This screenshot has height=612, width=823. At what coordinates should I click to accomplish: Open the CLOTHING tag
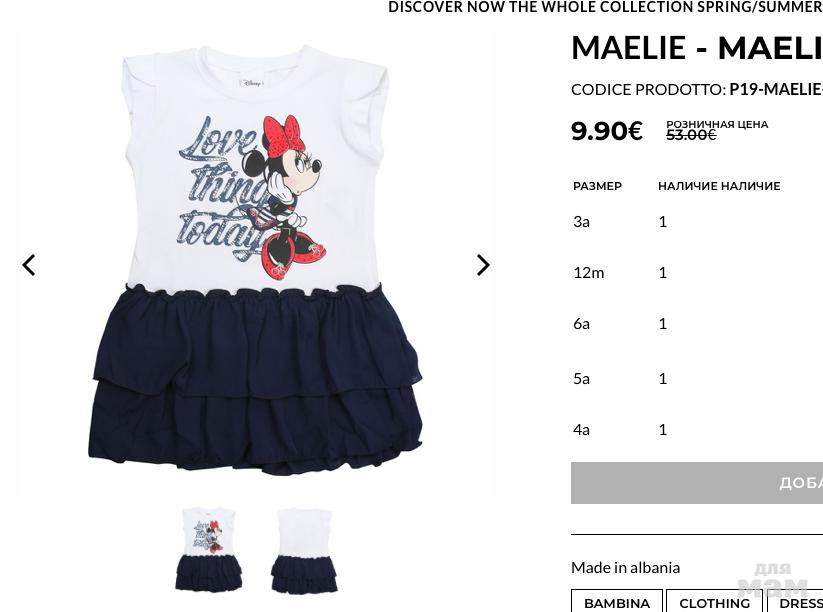coord(714,602)
